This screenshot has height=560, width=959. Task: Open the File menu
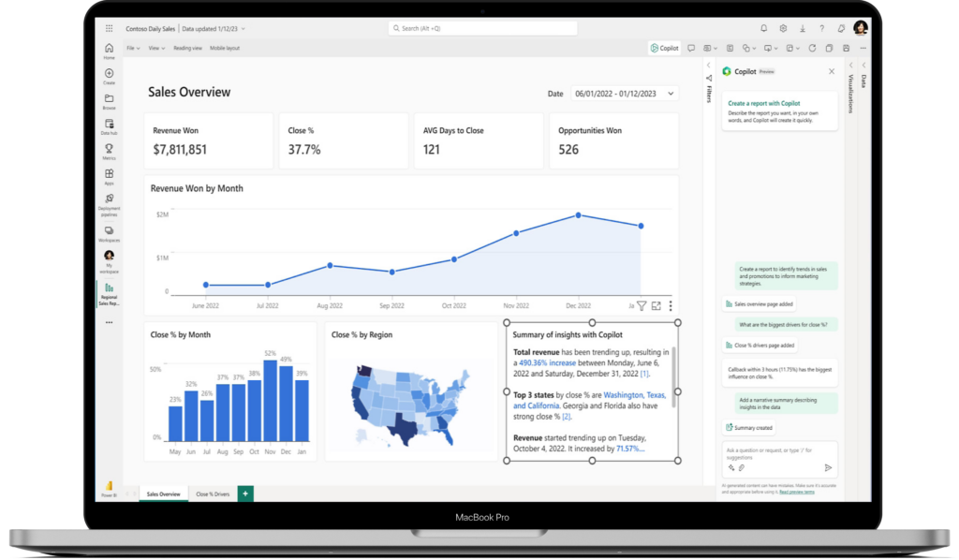[x=133, y=48]
